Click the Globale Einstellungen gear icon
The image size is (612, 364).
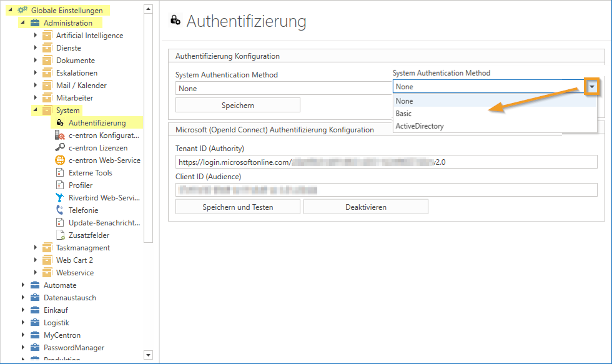(x=23, y=11)
